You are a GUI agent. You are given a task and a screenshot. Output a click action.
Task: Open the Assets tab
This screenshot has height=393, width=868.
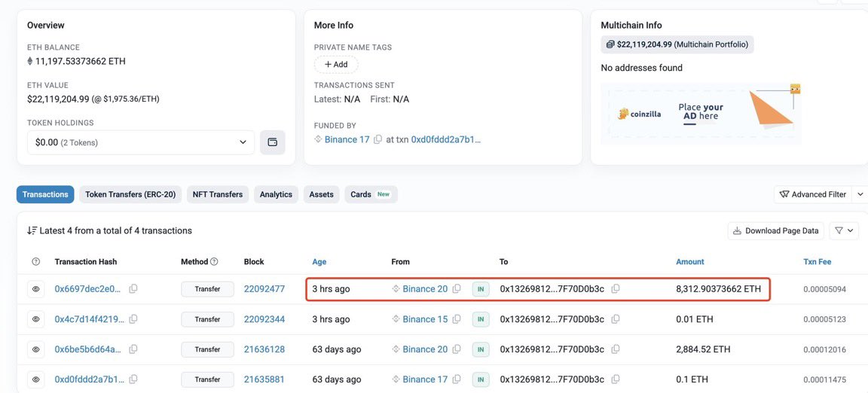(x=322, y=194)
